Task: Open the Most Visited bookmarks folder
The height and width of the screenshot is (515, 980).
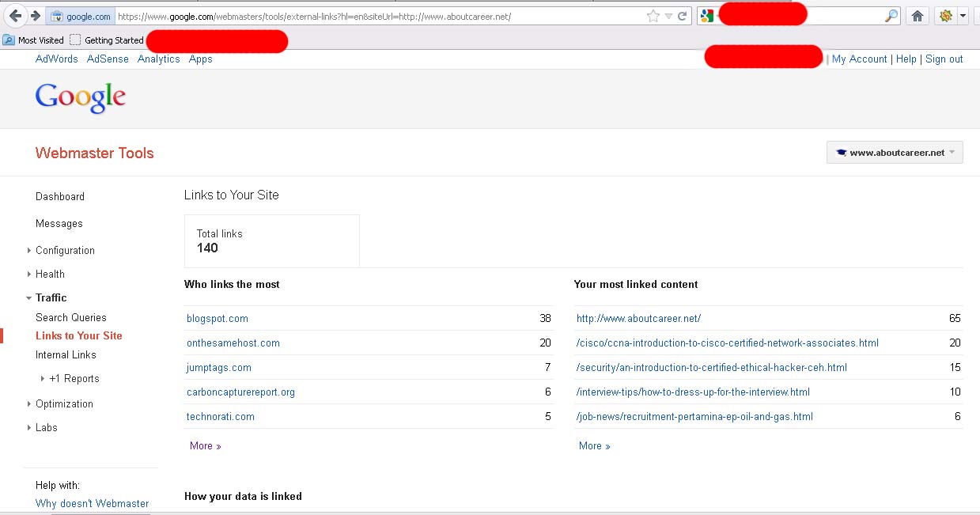Action: 34,40
